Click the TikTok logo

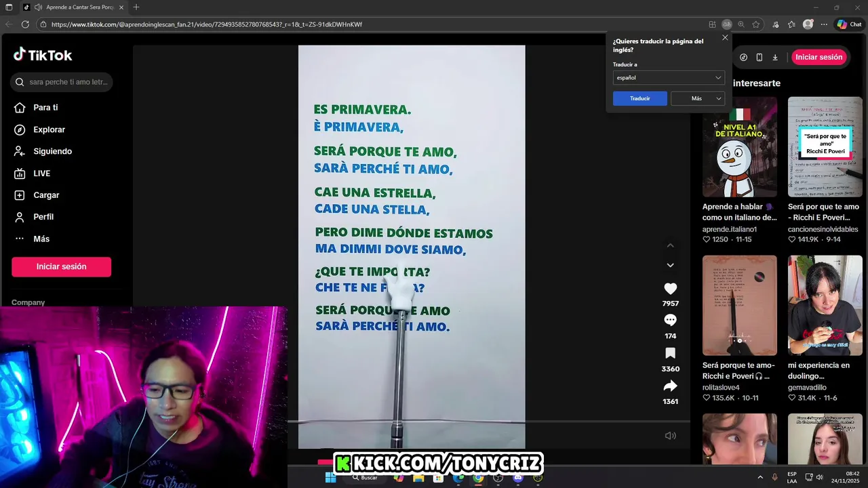pyautogui.click(x=43, y=55)
